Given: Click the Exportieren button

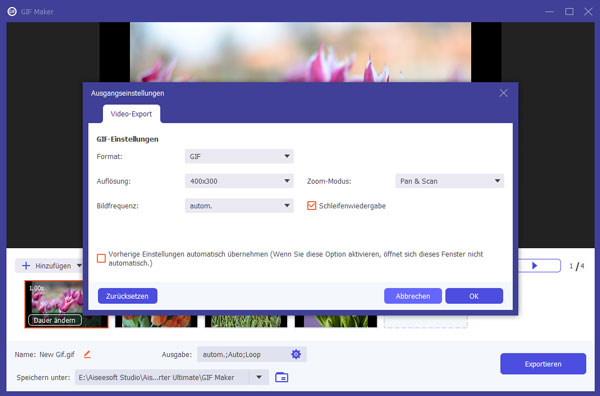Looking at the screenshot, I should 543,364.
